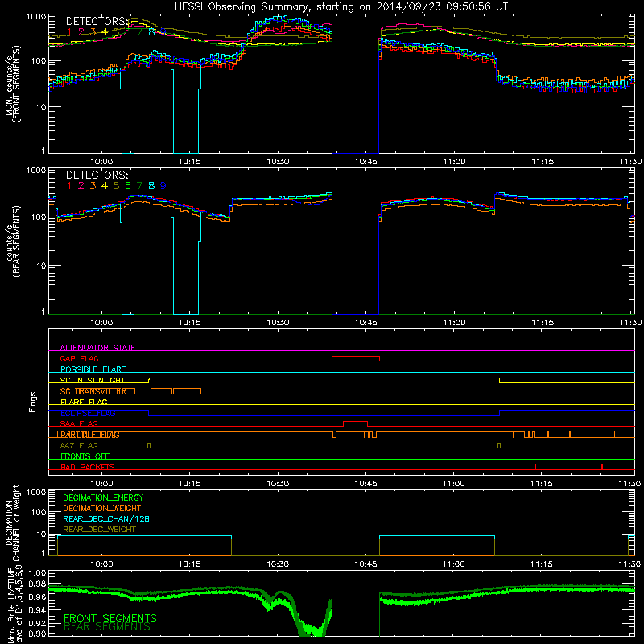Click the 1 y-axis value on the rear segments plot
Image resolution: width=644 pixels, height=644 pixels.
[43, 312]
